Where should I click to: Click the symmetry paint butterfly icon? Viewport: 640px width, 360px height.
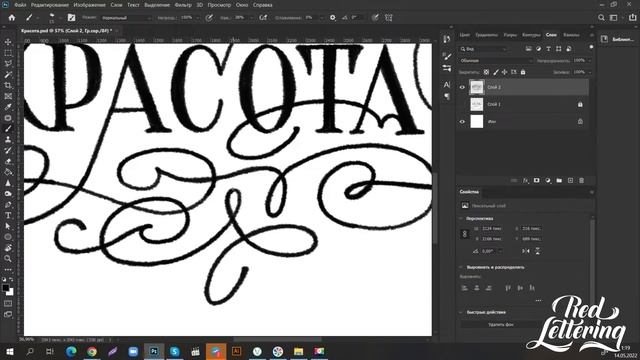point(389,18)
